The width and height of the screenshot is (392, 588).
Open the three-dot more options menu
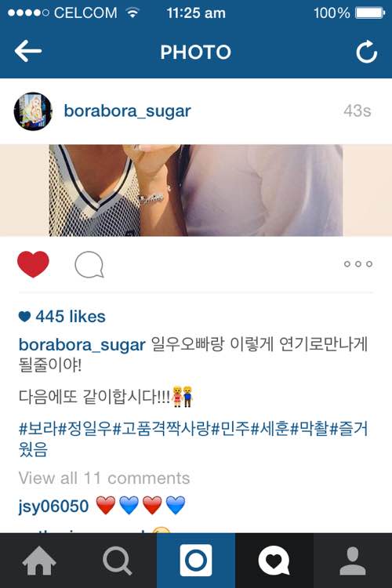coord(358,264)
